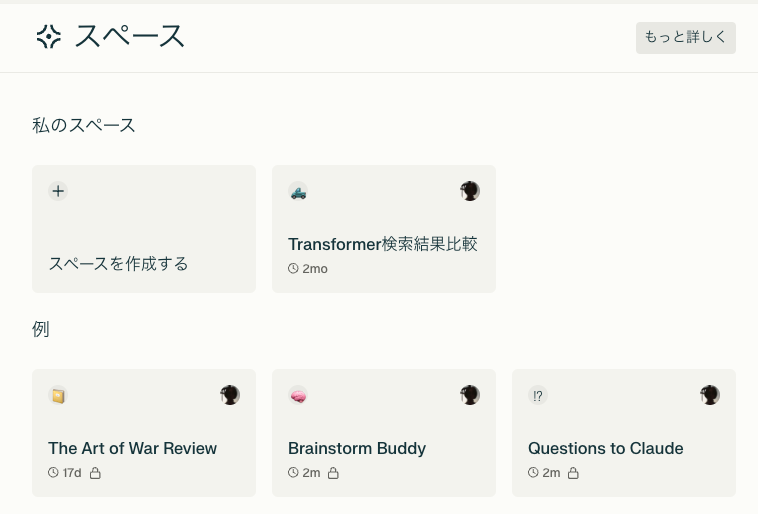Open the Transformer検索結果比較 space
Screen dimensions: 758x514
click(x=382, y=245)
